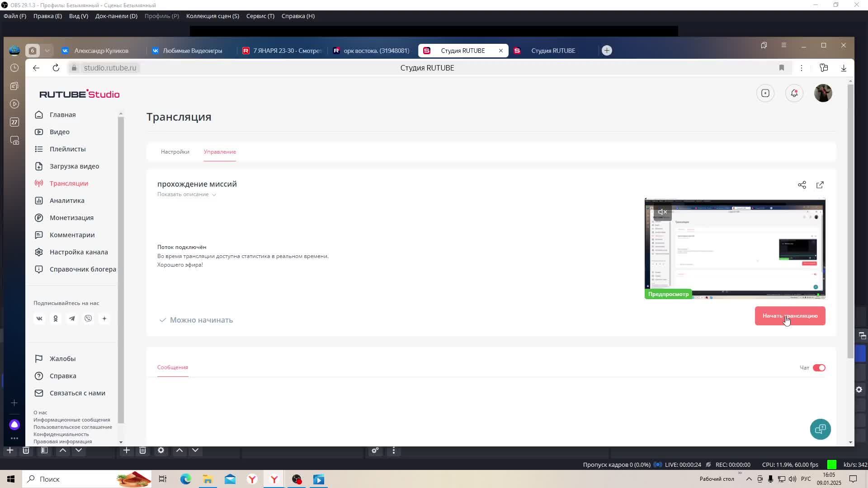This screenshot has height=488, width=868.
Task: Click the Viber social icon
Action: click(x=88, y=319)
